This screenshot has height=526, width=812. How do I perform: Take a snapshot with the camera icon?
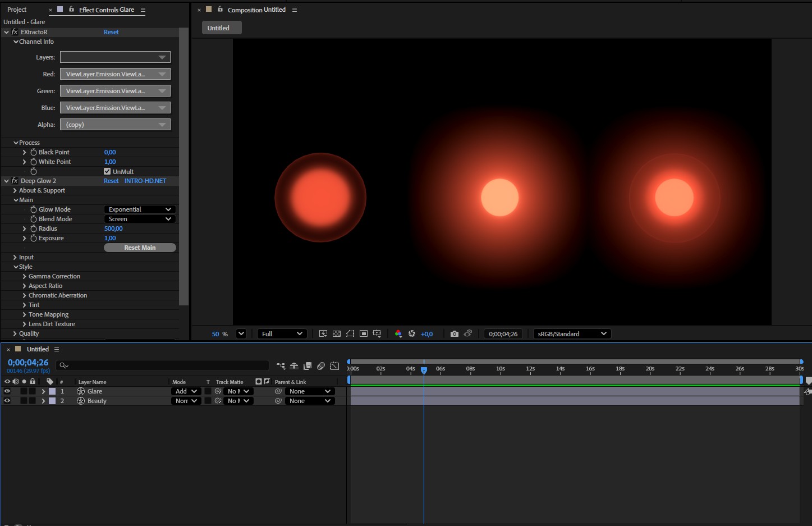(455, 334)
